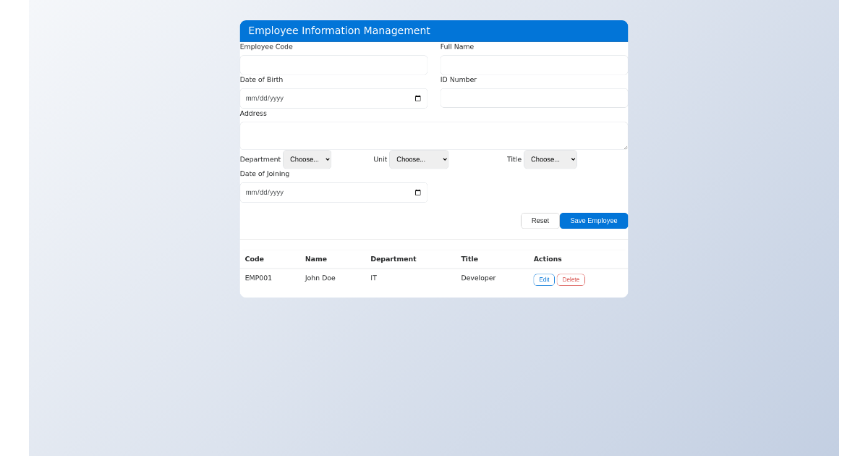
Task: Click the Reset button
Action: click(540, 221)
